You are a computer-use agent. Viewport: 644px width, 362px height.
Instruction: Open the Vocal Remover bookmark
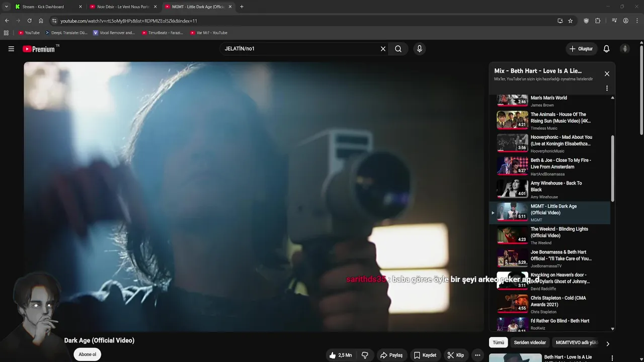point(114,33)
